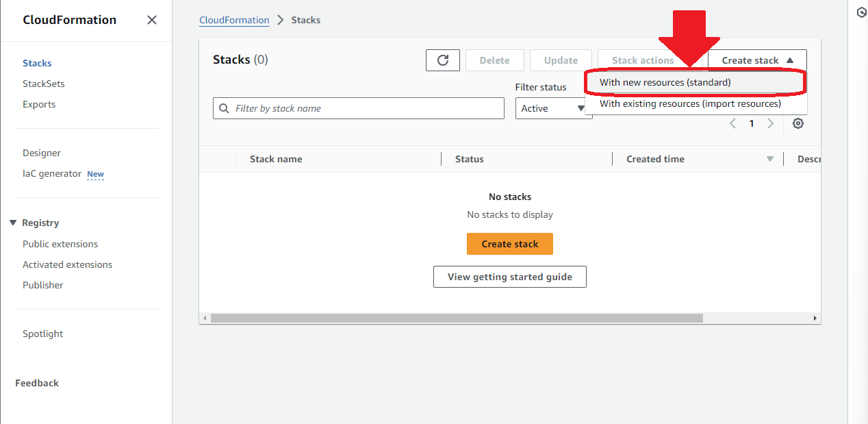Click scrollbar left arrow

tap(204, 319)
